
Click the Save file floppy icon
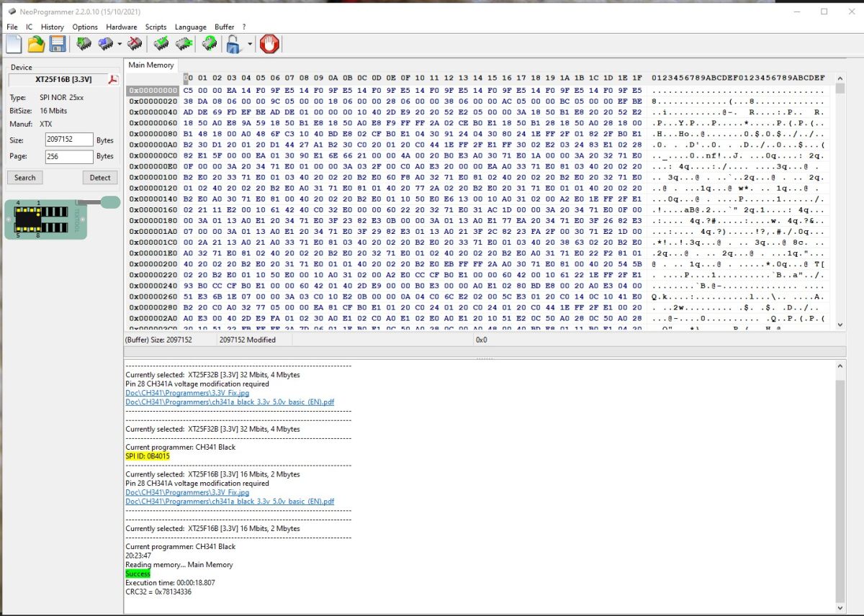click(x=58, y=44)
